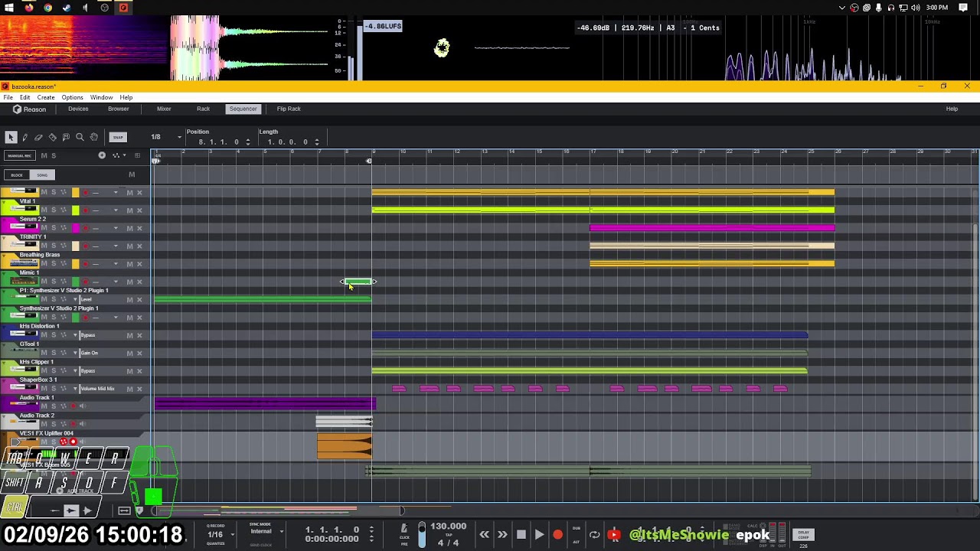980x551 pixels.
Task: Open the Serum 2 2 lane dropdown
Action: tap(116, 228)
